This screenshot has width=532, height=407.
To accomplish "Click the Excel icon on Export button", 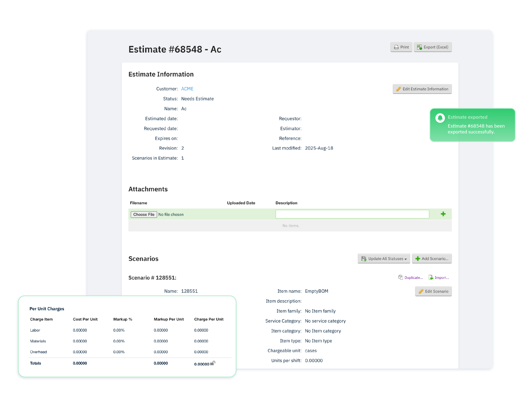I will 419,47.
